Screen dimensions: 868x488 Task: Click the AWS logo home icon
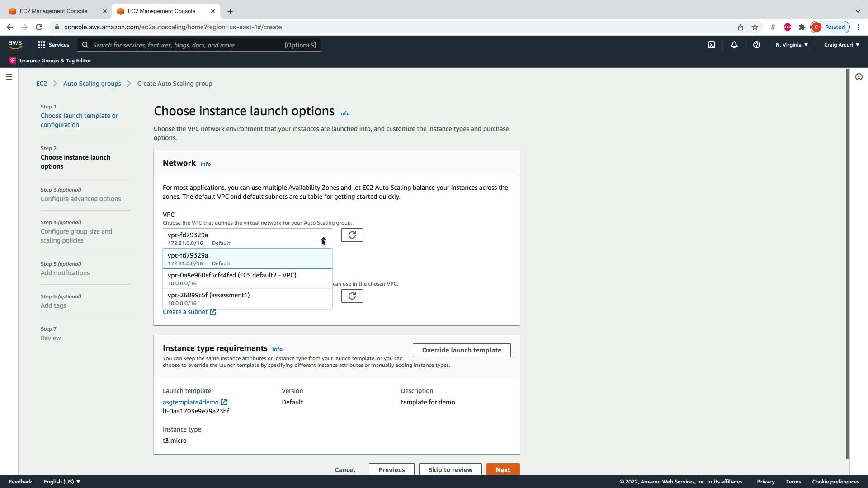pos(15,44)
